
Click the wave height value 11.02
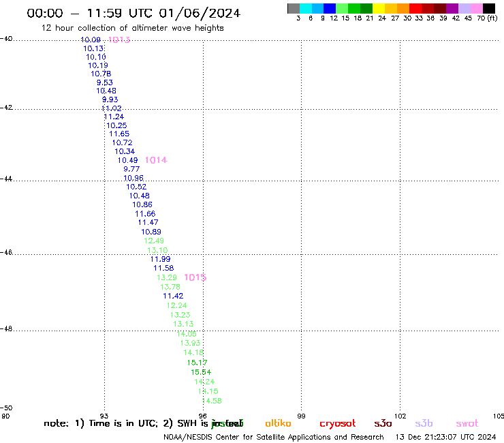tap(111, 108)
